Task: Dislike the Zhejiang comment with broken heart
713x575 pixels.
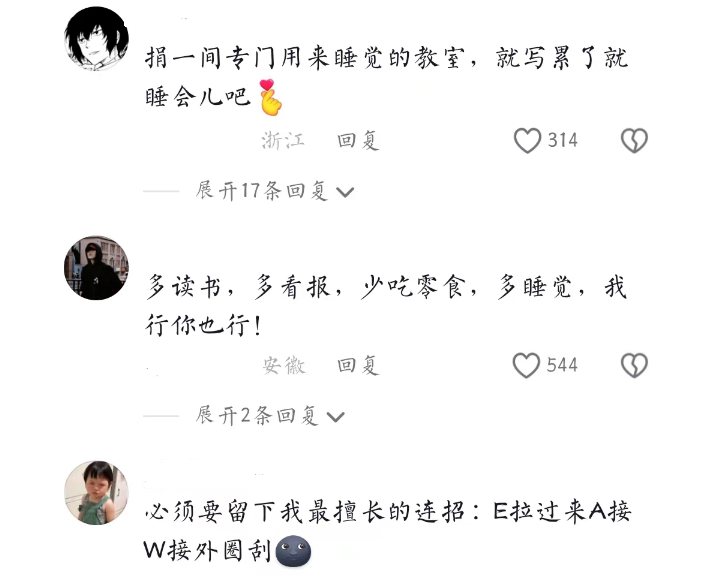Action: tap(634, 140)
